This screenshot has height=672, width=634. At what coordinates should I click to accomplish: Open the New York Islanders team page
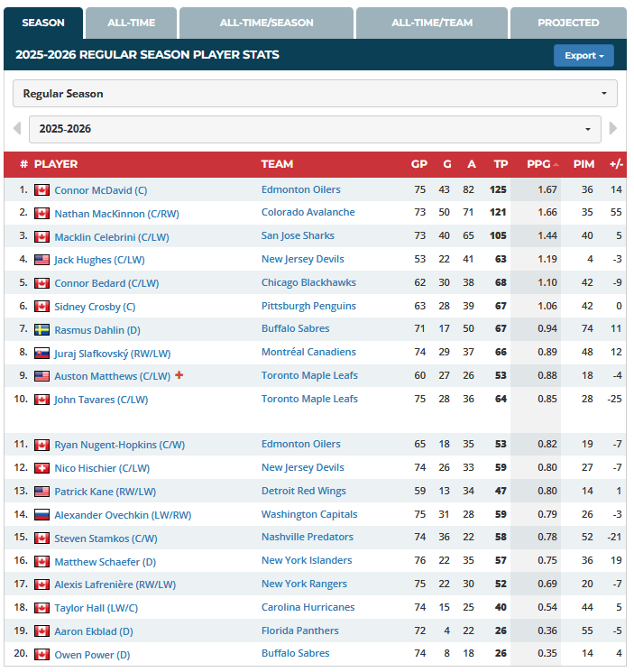pos(307,560)
